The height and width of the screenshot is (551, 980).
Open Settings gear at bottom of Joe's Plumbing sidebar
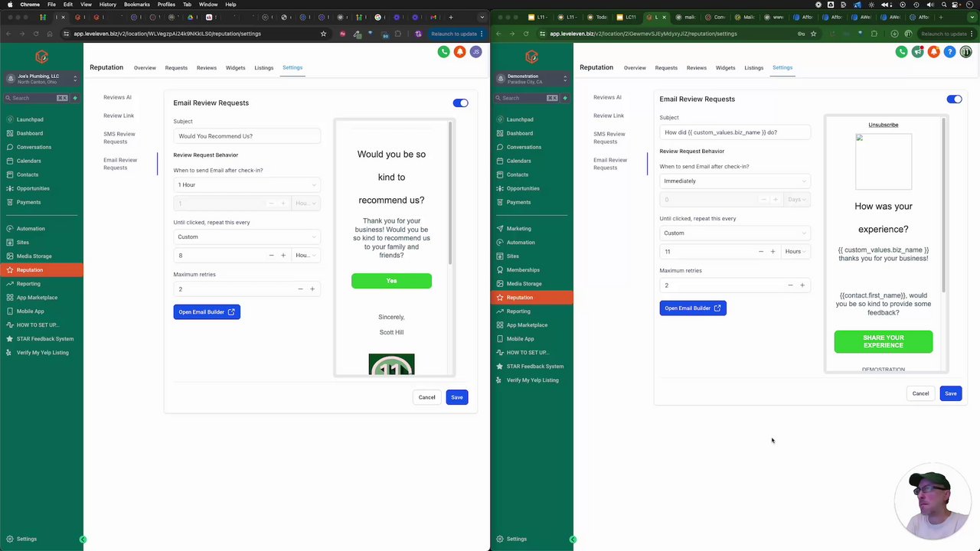[x=21, y=539]
